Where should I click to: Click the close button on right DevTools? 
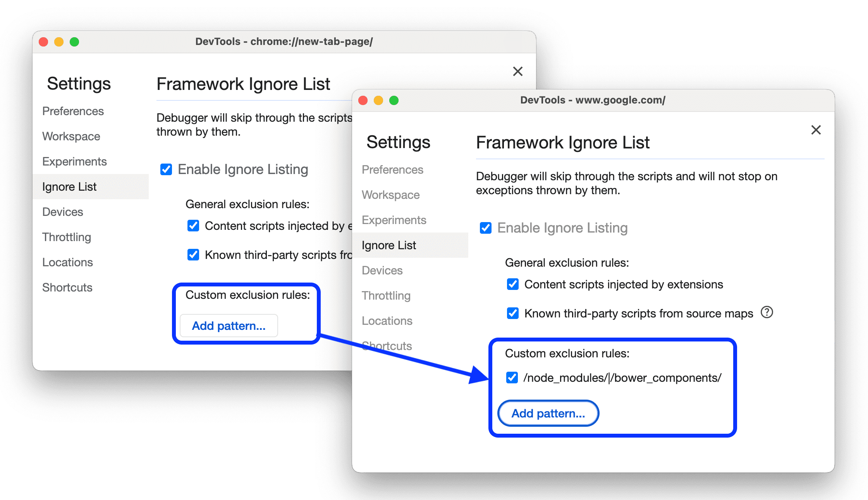click(816, 130)
